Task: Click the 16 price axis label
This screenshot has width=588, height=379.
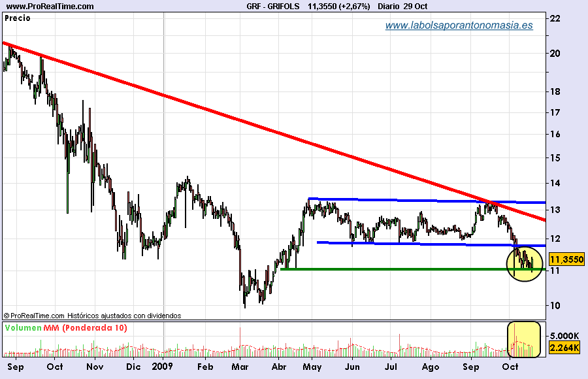Action: click(x=555, y=134)
